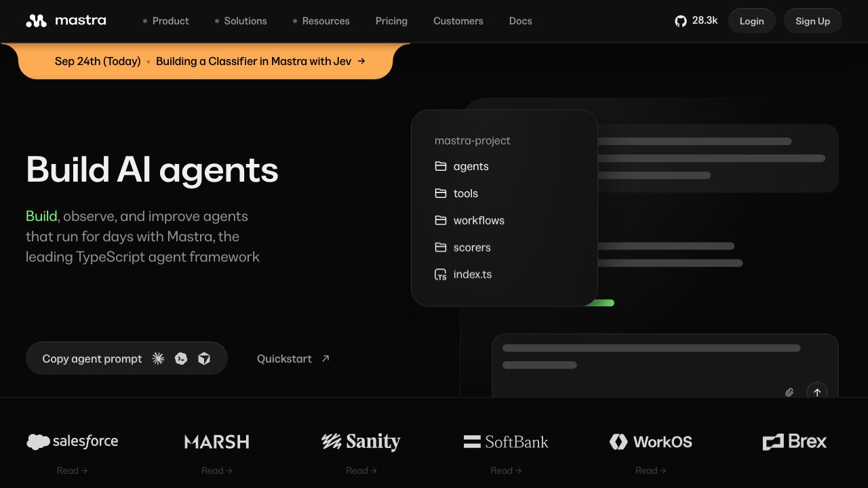868x488 pixels.
Task: Click the Brex logo
Action: pyautogui.click(x=795, y=442)
